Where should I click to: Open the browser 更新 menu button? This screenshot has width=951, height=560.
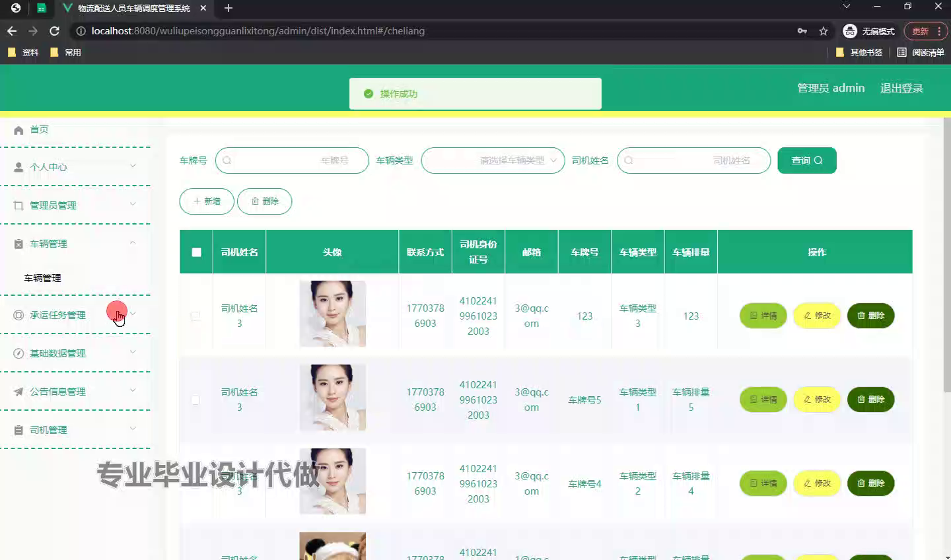click(x=926, y=31)
